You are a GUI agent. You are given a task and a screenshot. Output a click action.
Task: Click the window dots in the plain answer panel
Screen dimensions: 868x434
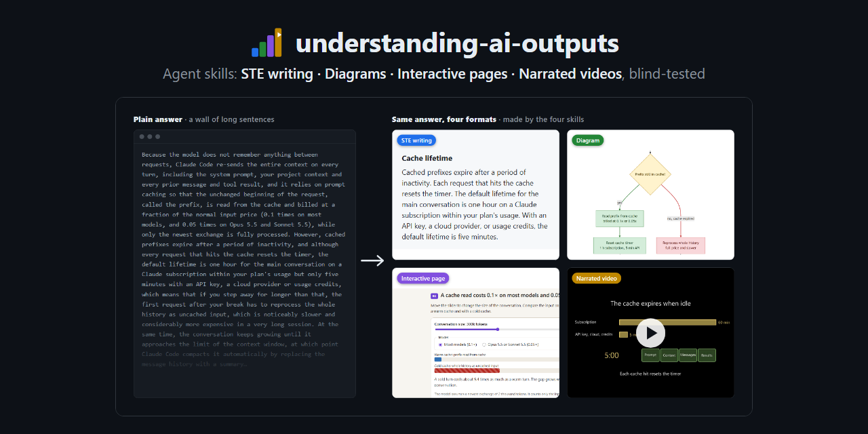pyautogui.click(x=149, y=136)
